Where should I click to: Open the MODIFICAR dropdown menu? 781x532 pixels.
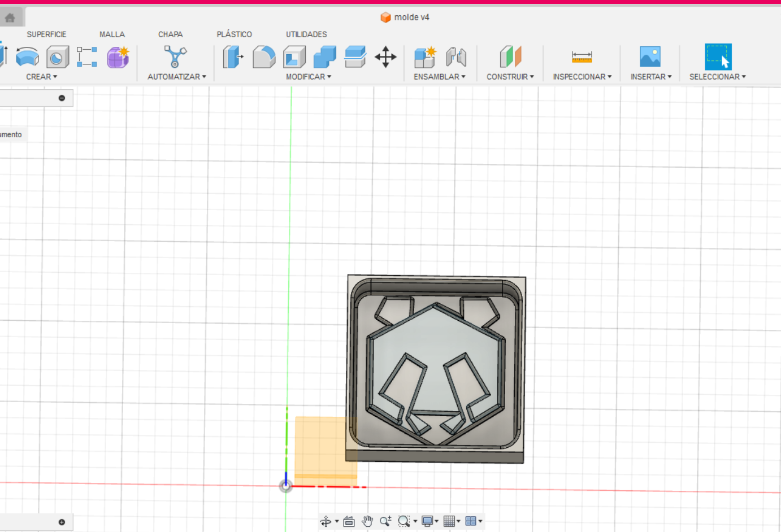[309, 77]
